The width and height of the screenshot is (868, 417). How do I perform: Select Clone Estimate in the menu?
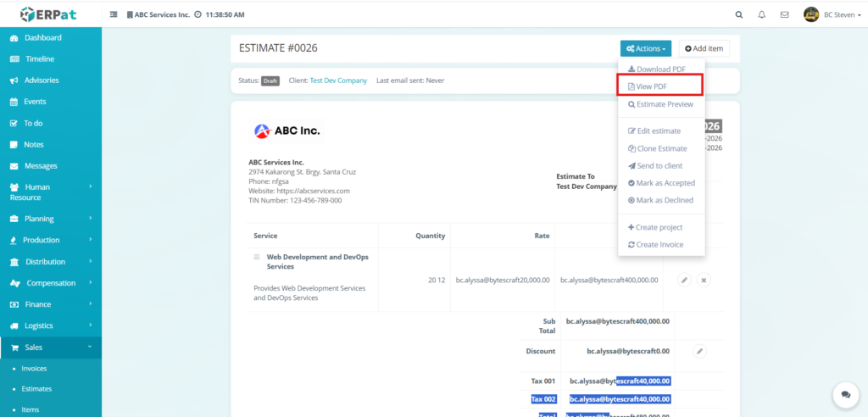tap(657, 148)
